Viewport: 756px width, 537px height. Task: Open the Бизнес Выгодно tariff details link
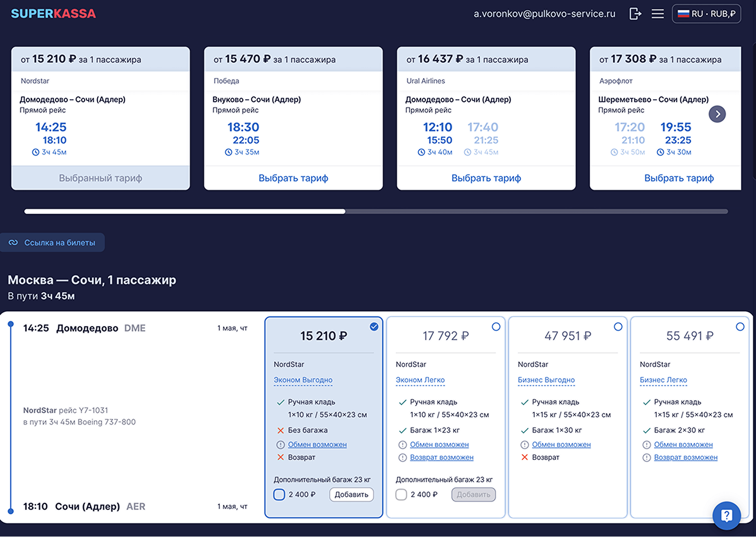546,380
